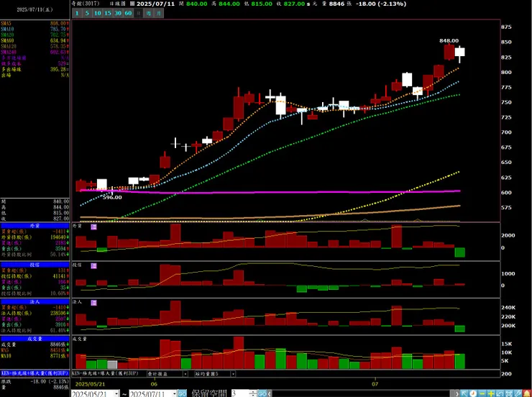Click the reserve space value field showing 3
532x397 pixels.
240,393
